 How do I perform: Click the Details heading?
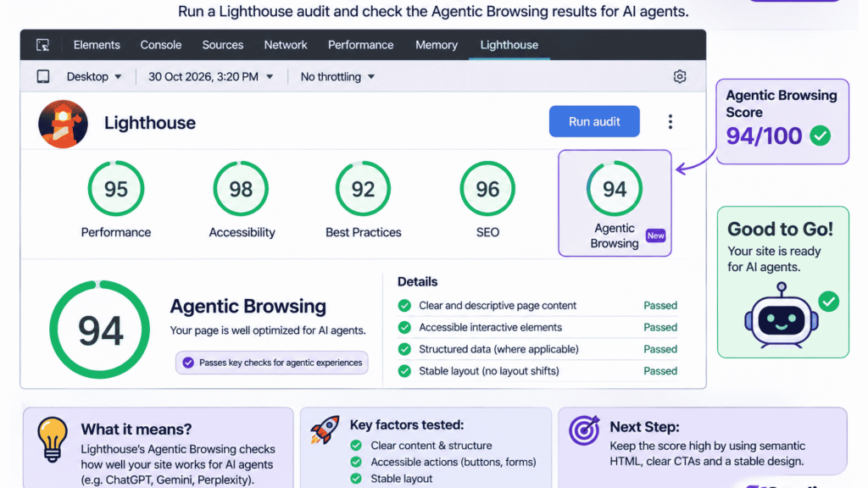(x=417, y=281)
